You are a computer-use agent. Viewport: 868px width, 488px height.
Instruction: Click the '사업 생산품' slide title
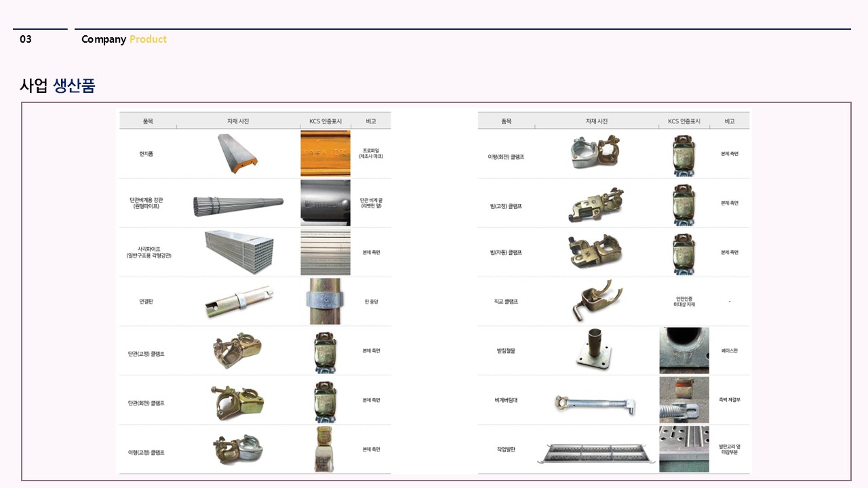(58, 85)
